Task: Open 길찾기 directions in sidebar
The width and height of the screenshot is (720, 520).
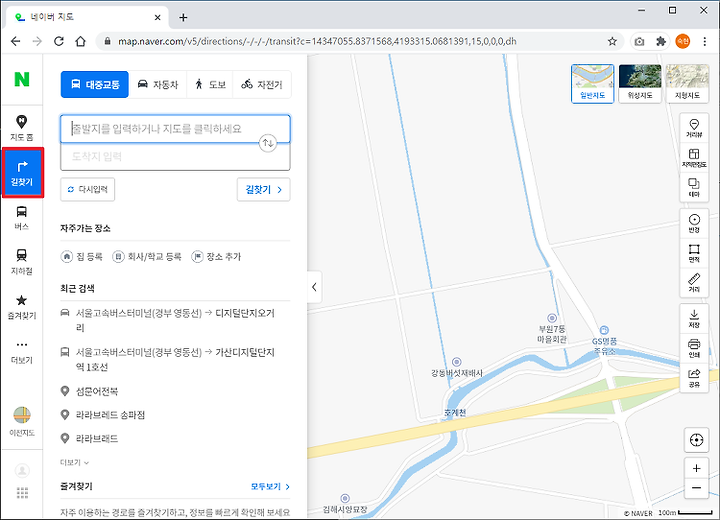Action: pos(22,173)
